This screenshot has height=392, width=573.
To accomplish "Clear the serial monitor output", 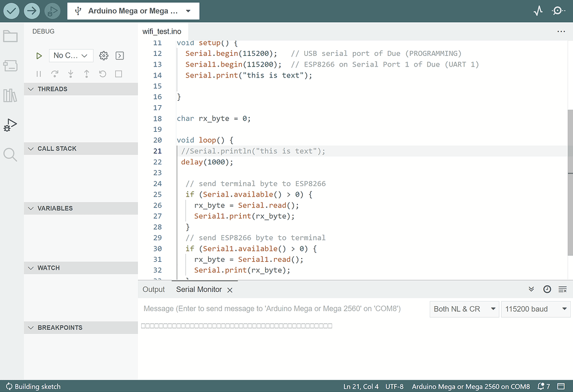I will pyautogui.click(x=562, y=290).
